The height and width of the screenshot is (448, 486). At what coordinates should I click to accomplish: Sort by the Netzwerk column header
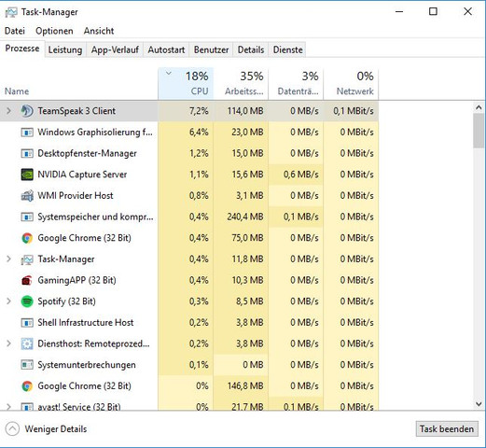351,84
